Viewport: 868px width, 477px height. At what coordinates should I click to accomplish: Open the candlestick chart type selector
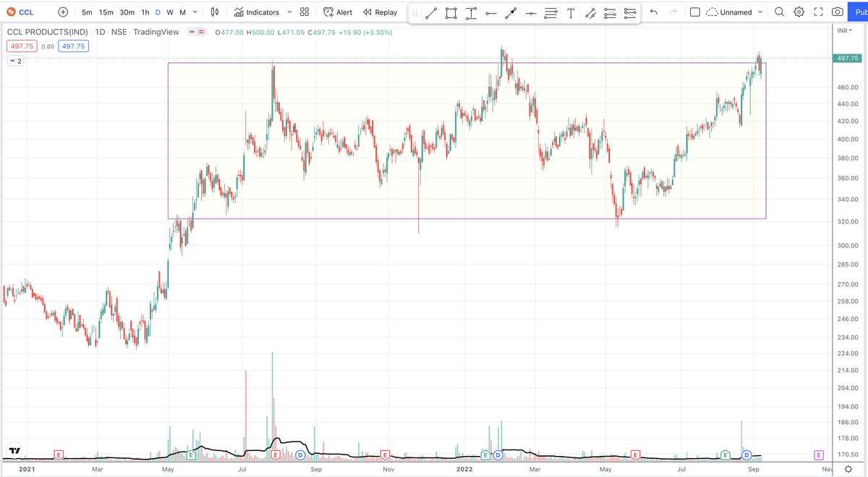[215, 12]
